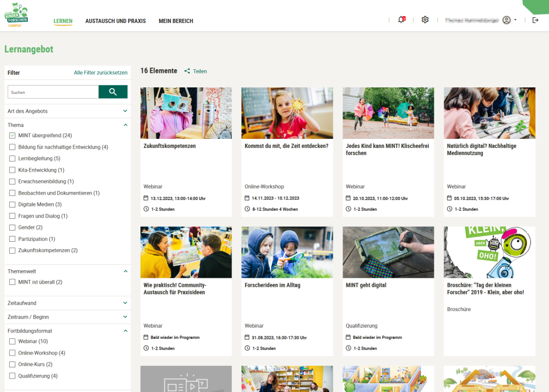Click clock icon on MINT geht digital card

[348, 348]
